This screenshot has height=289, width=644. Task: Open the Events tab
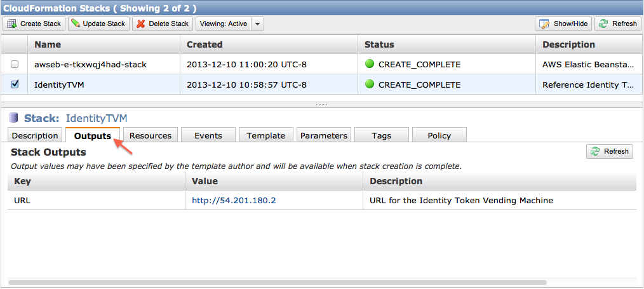click(208, 135)
